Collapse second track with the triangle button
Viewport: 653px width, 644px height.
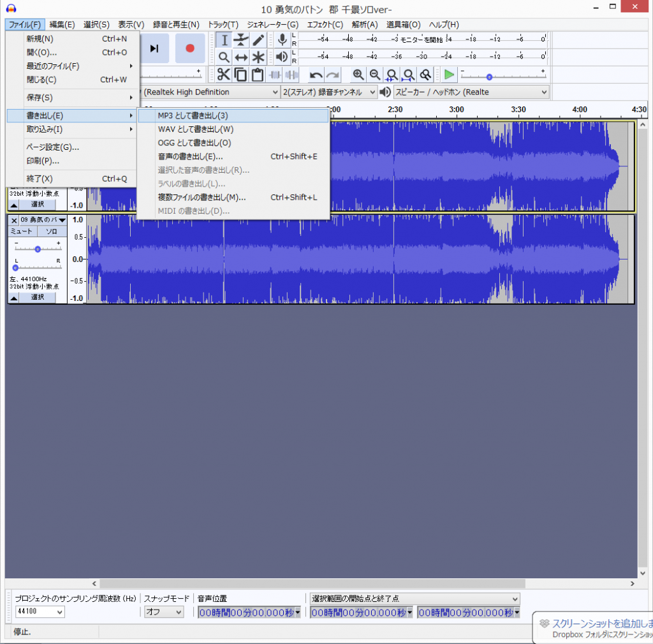pos(13,298)
